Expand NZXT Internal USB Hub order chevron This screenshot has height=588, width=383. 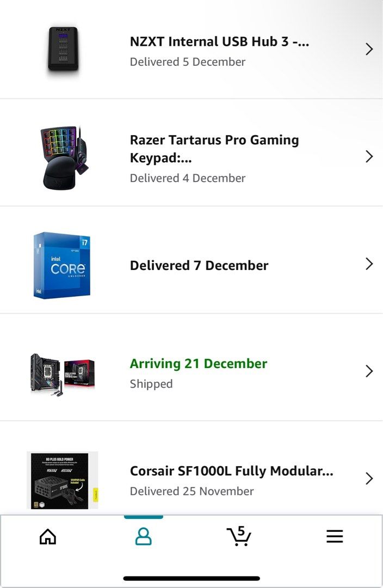pyautogui.click(x=369, y=49)
